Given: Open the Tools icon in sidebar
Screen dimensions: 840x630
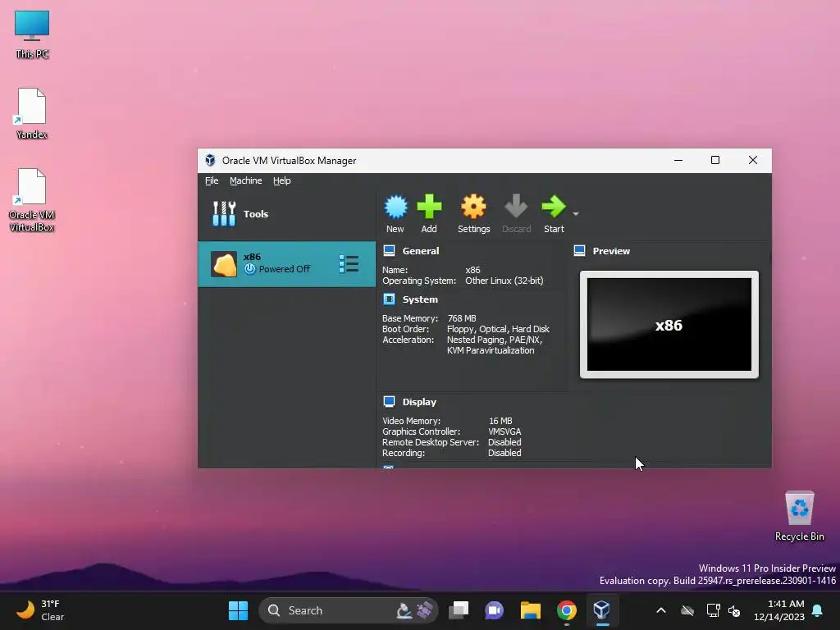Looking at the screenshot, I should click(224, 214).
